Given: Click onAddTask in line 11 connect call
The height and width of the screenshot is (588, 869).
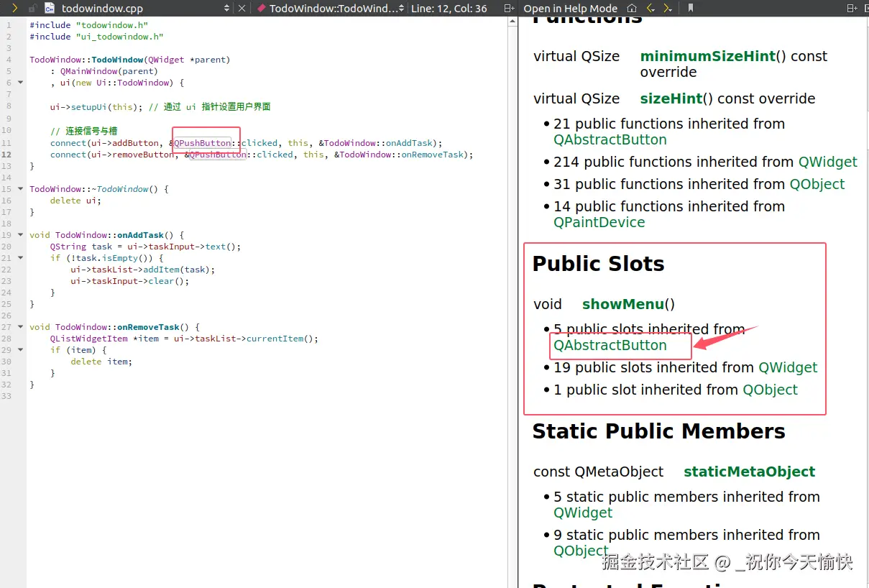Looking at the screenshot, I should [x=410, y=143].
